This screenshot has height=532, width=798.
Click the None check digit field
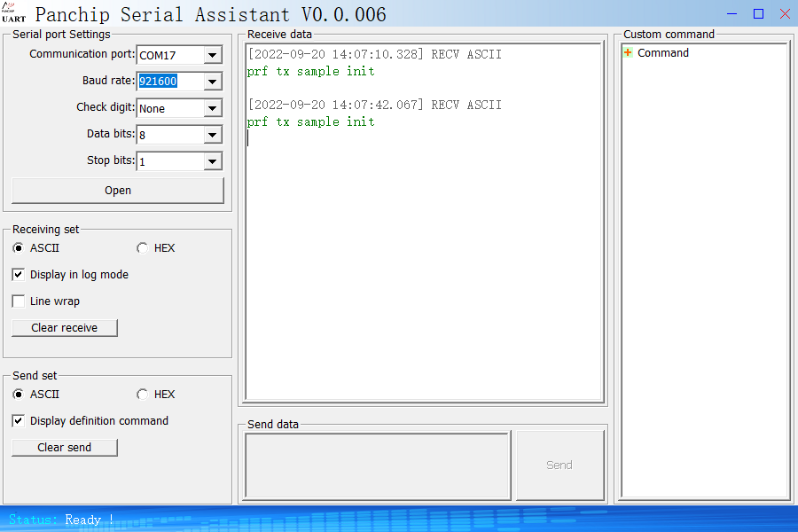170,108
